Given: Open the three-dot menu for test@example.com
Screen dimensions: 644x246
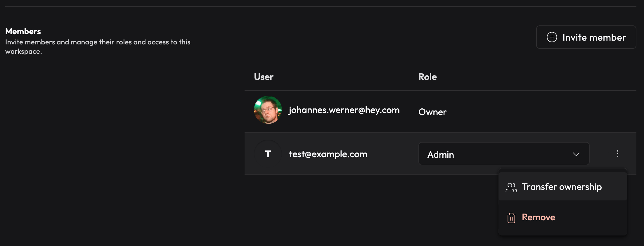Looking at the screenshot, I should [617, 154].
